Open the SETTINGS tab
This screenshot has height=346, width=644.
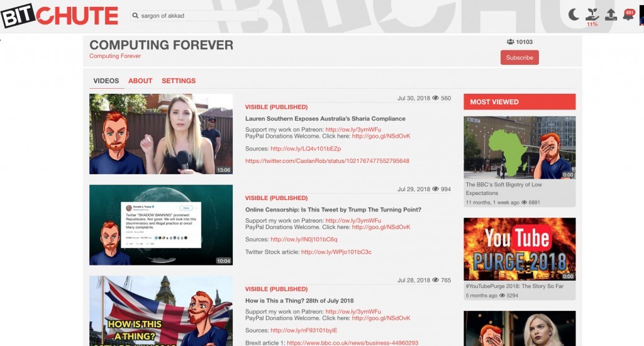tap(179, 81)
